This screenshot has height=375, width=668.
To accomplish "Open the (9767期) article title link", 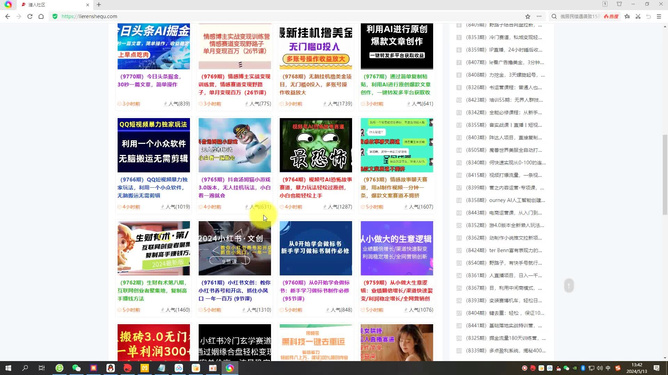I will [x=397, y=84].
